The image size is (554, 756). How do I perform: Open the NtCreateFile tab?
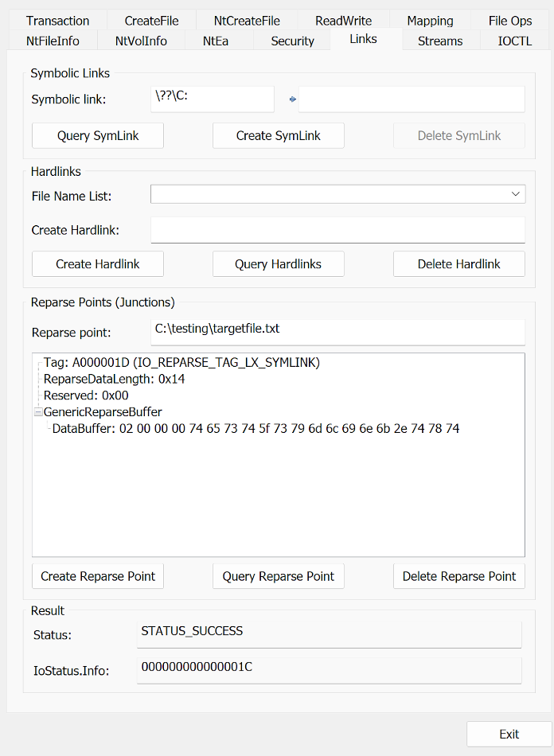pyautogui.click(x=247, y=21)
